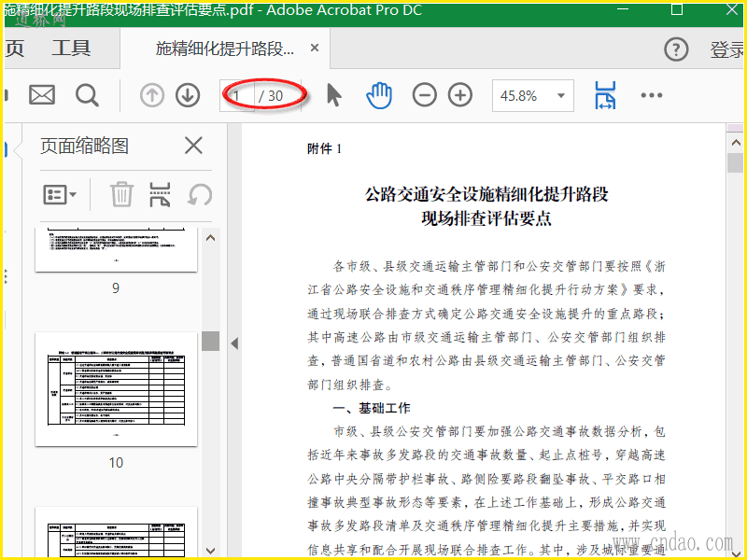Image resolution: width=747 pixels, height=560 pixels.
Task: Collapse the navigation pane with left triangle
Action: [234, 343]
